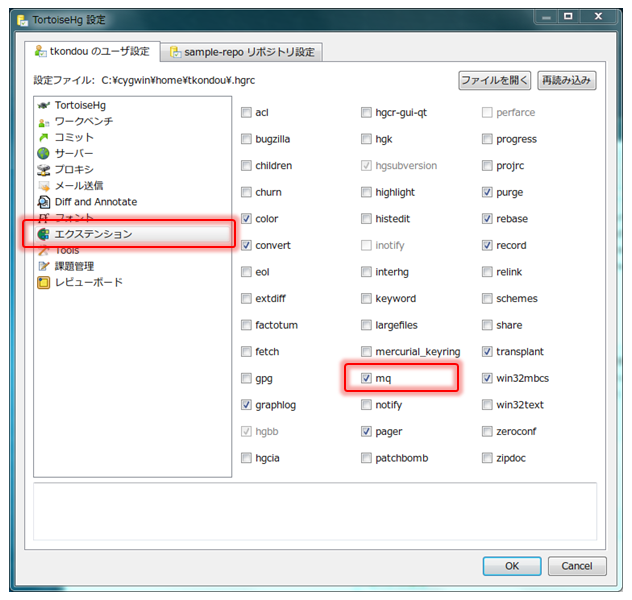Click the TortoiseHg turtle icon in sidebar
632x600 pixels.
(x=44, y=106)
